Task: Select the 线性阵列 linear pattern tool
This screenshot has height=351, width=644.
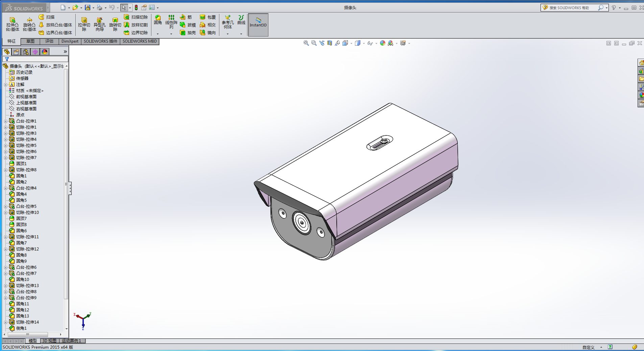Action: tap(171, 22)
